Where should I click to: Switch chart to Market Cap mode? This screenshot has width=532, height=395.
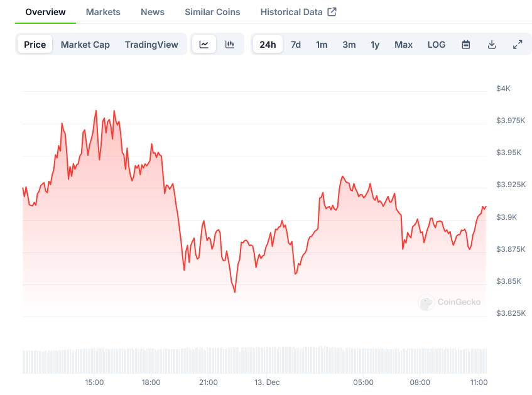(85, 45)
